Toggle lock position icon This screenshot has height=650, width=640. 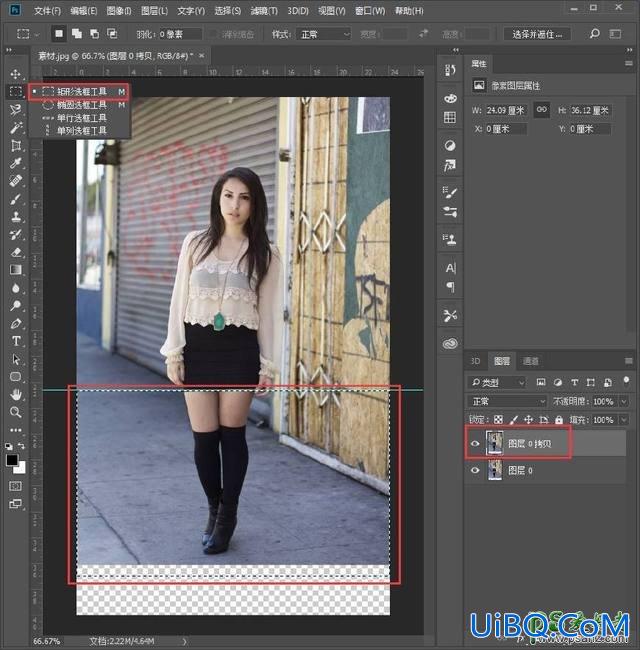(x=528, y=420)
